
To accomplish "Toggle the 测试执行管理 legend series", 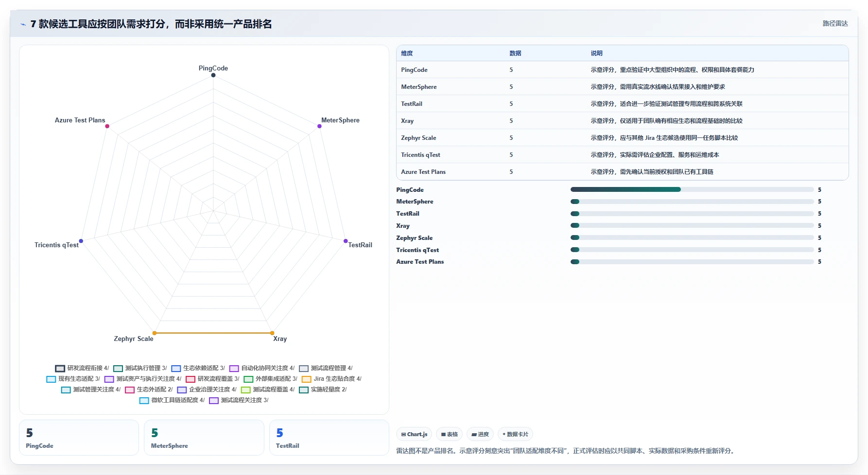I will (140, 368).
